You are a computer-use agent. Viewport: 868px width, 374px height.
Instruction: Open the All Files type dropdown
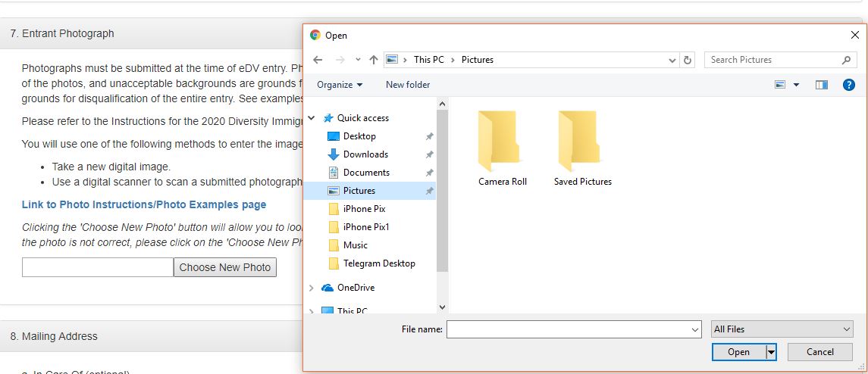click(x=782, y=329)
